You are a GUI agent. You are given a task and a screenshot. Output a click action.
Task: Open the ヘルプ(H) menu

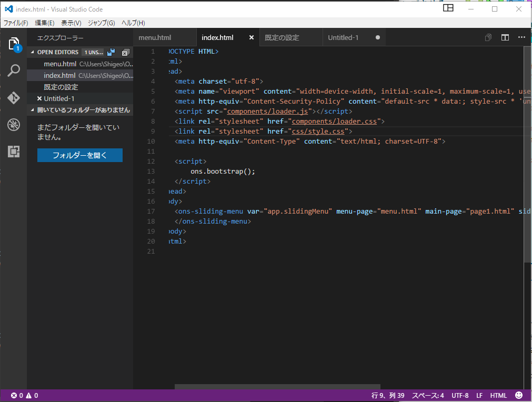point(133,23)
